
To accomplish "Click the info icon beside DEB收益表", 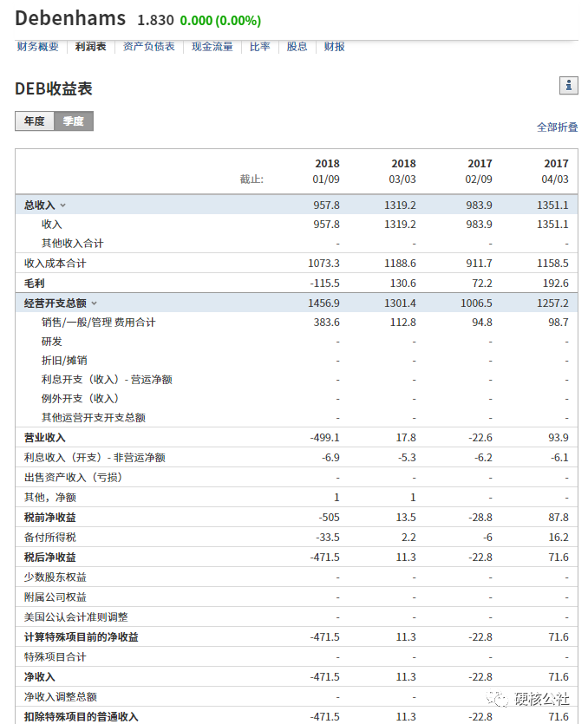I will click(x=568, y=86).
